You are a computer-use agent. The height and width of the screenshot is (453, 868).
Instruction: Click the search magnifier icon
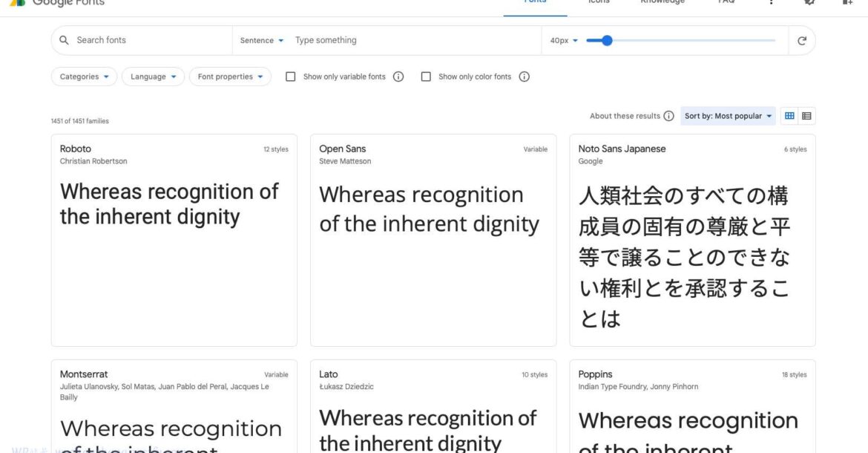click(x=63, y=39)
